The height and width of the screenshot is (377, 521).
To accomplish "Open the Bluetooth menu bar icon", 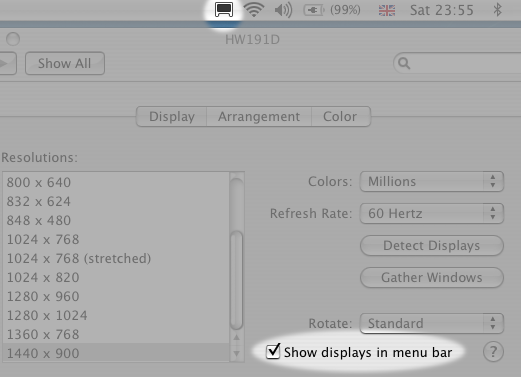I will (x=497, y=10).
